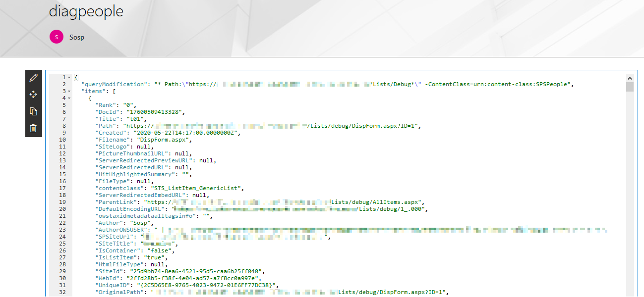Select the diagpeople page title
The width and height of the screenshot is (644, 297).
(86, 11)
